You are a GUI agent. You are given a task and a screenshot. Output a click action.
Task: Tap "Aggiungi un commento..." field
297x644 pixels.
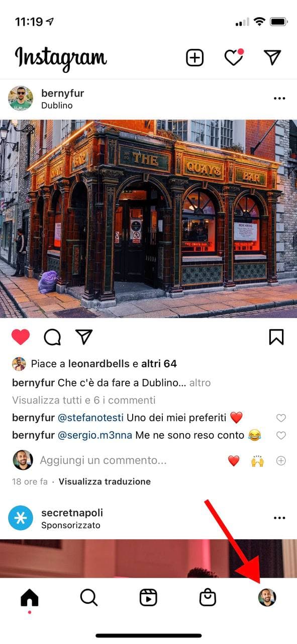click(x=103, y=460)
